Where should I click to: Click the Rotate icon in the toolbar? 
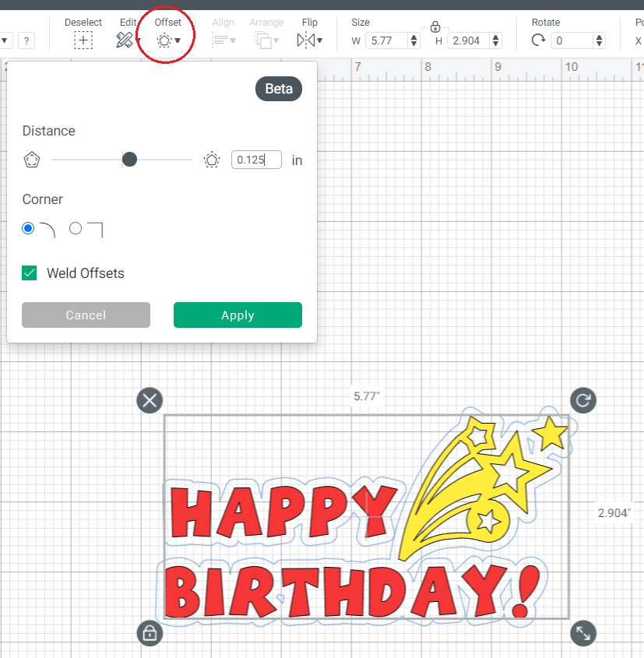538,39
